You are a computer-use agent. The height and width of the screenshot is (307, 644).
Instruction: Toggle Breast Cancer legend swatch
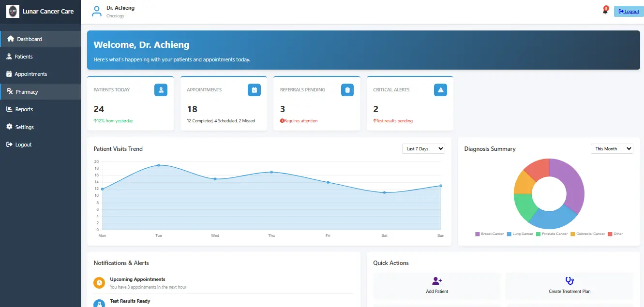(x=478, y=234)
